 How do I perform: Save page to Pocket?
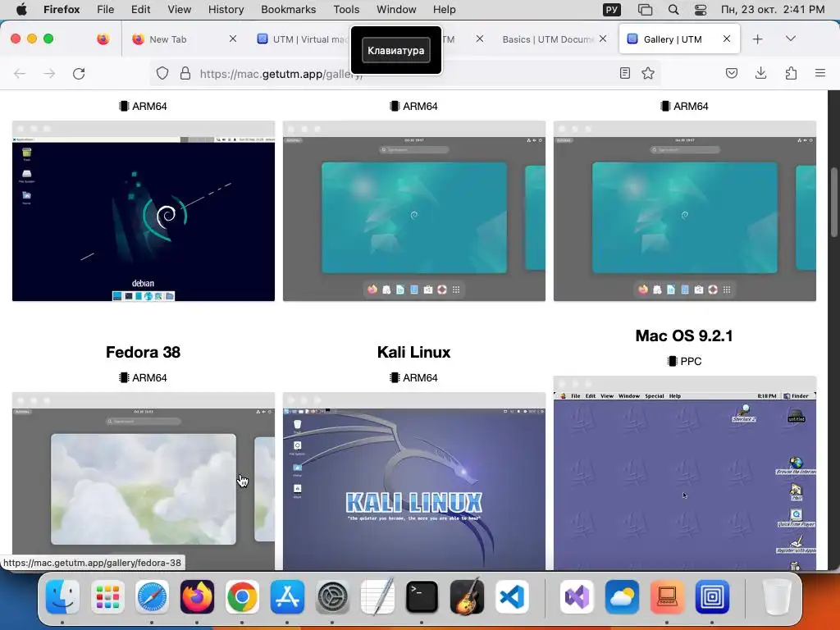coord(731,73)
